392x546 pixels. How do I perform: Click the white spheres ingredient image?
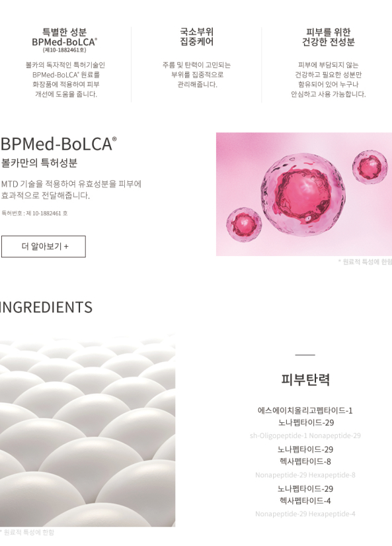point(88,430)
